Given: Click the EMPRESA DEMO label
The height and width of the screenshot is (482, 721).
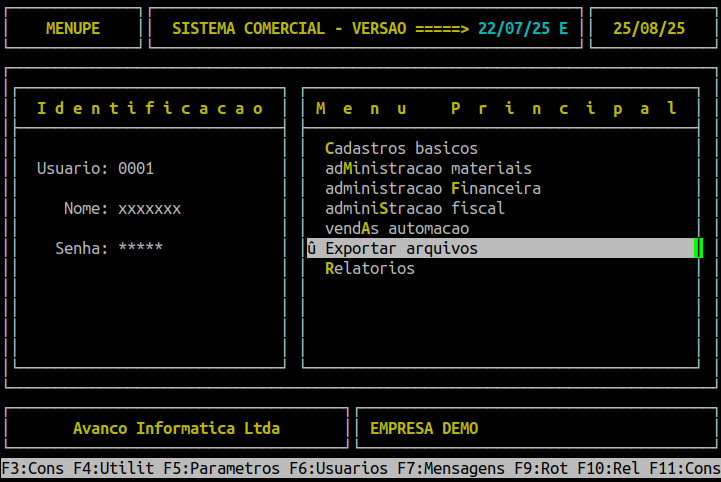Looking at the screenshot, I should pyautogui.click(x=424, y=429).
